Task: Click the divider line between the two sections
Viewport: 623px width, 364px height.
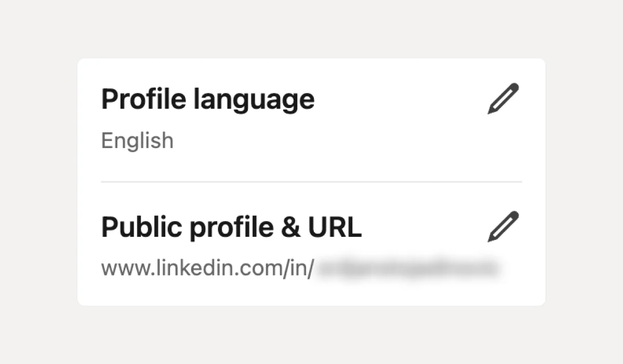Action: 311,181
